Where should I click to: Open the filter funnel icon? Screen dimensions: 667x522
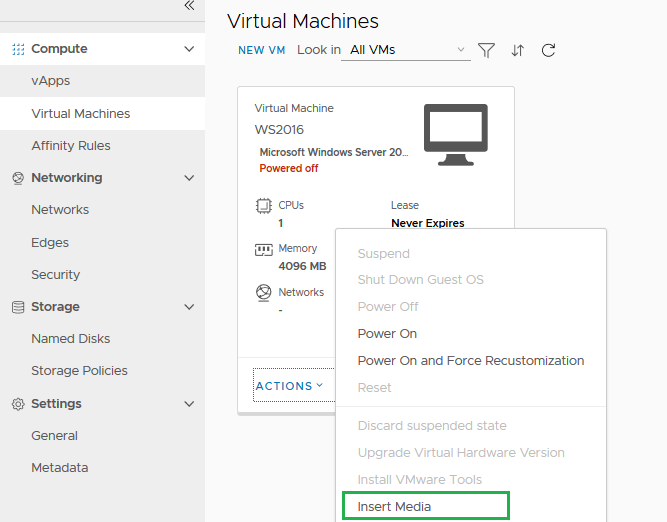pyautogui.click(x=486, y=50)
